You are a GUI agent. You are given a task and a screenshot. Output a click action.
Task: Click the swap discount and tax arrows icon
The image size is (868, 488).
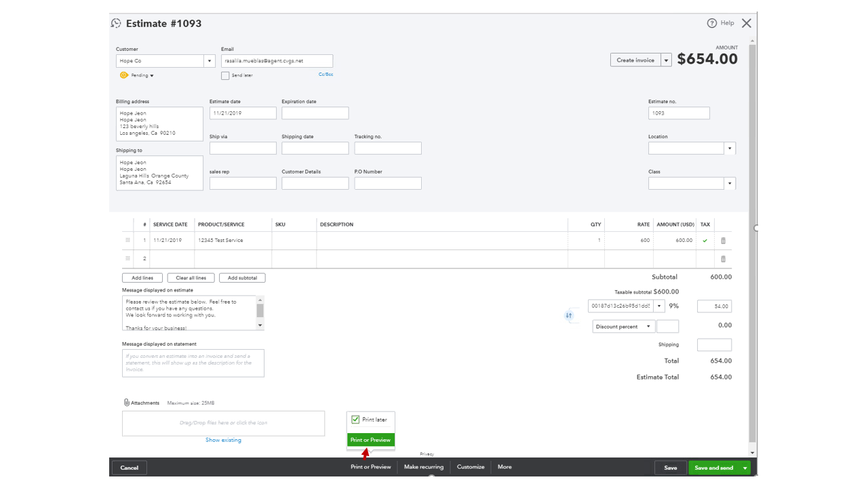tap(569, 315)
